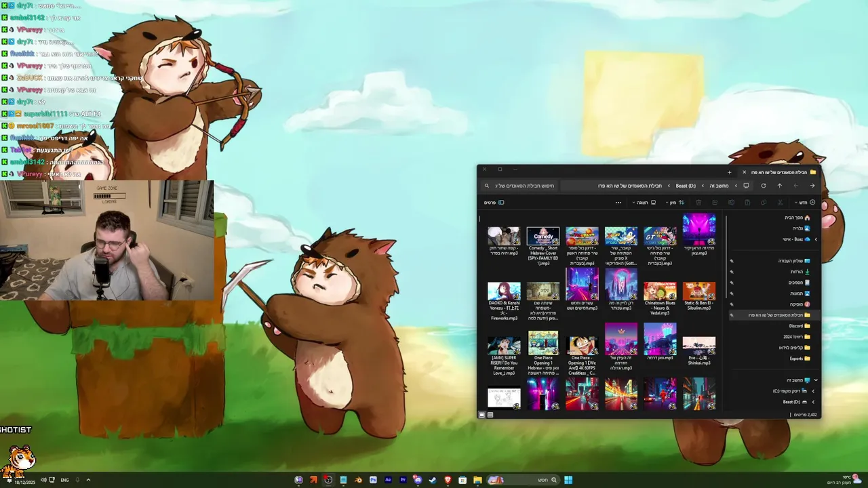Image resolution: width=868 pixels, height=488 pixels.
Task: Open Brave browser from the taskbar
Action: [448, 480]
